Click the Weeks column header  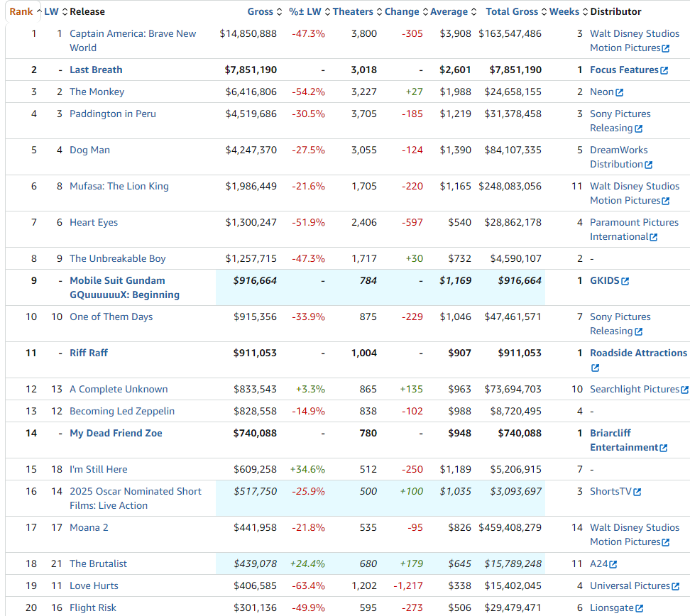[564, 11]
